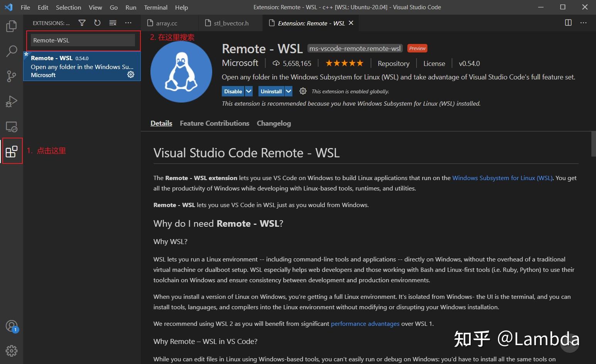This screenshot has width=596, height=364.
Task: Switch to the Changelog tab
Action: coord(274,123)
